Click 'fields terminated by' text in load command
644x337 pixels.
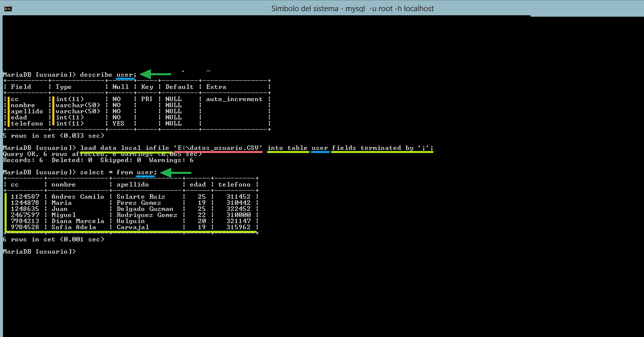373,148
